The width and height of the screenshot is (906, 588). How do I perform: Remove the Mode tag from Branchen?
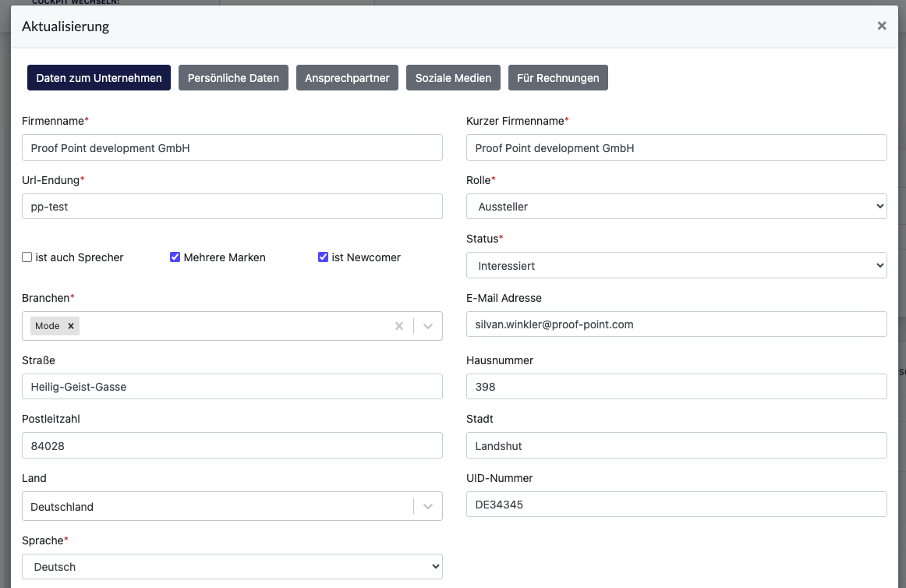pyautogui.click(x=71, y=326)
